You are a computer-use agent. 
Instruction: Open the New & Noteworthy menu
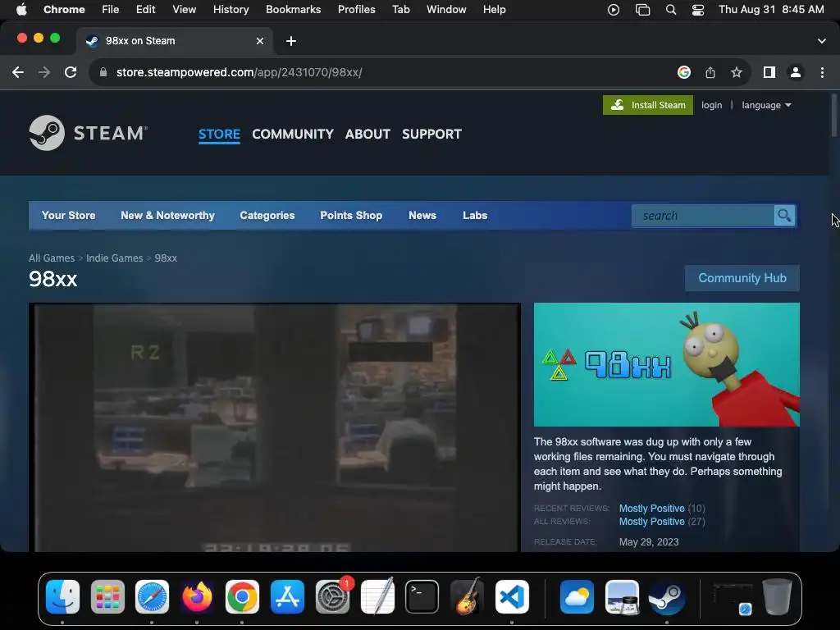point(167,216)
